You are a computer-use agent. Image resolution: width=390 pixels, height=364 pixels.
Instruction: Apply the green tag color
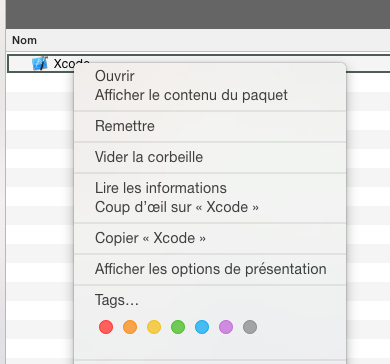coord(178,327)
